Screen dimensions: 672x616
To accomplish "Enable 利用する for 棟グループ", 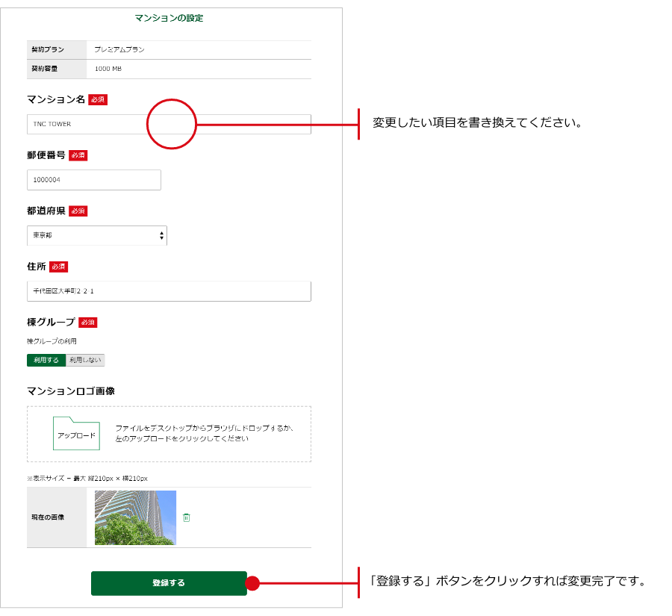I will coord(46,361).
